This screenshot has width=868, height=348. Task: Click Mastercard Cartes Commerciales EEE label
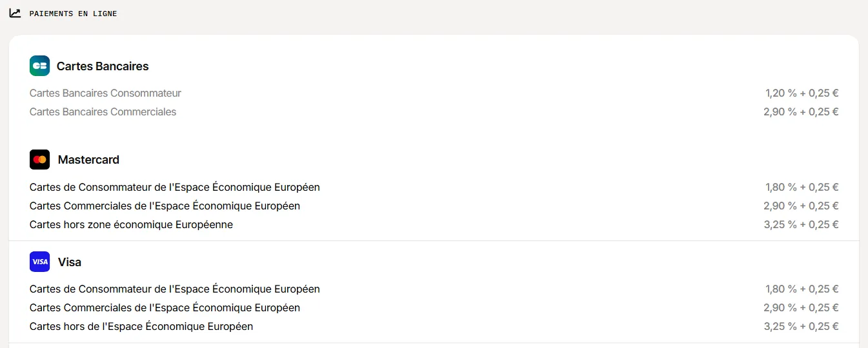click(165, 206)
